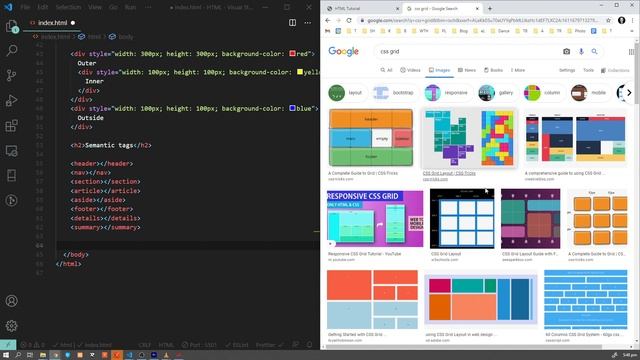The image size is (640, 360).
Task: Click Search by image camera icon
Action: 566,51
